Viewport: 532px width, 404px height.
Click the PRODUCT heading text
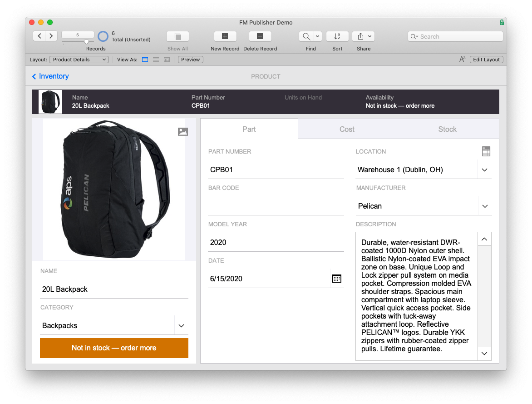[266, 76]
